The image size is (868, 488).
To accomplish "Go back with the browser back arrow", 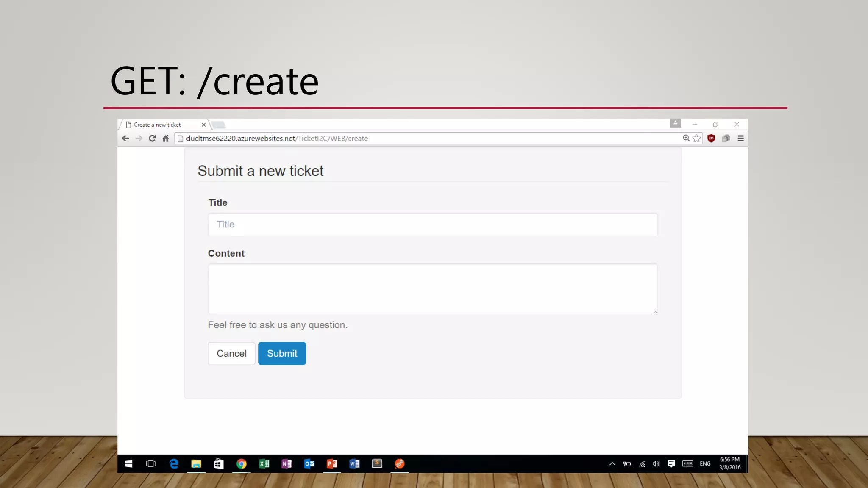I will coord(125,139).
